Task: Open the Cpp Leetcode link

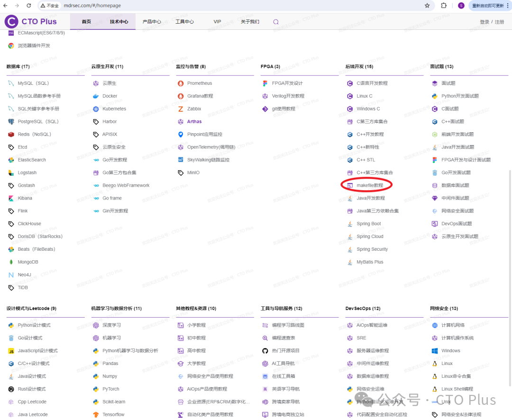Action: tap(32, 402)
